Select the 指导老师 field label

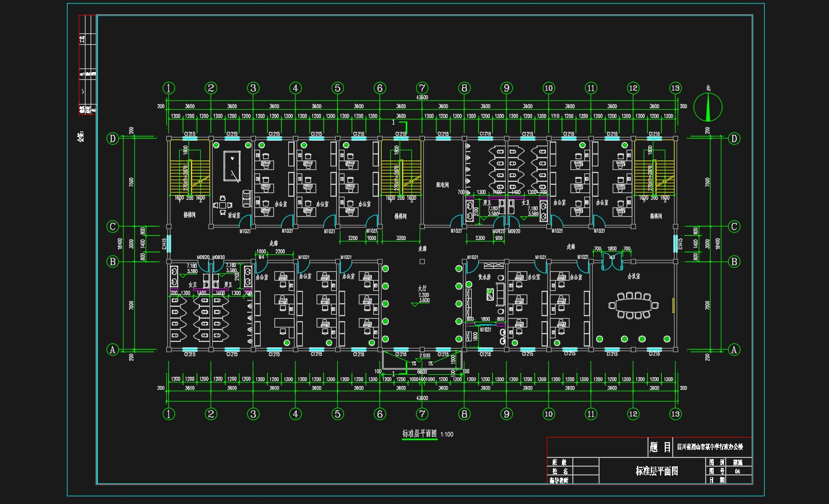point(559,480)
